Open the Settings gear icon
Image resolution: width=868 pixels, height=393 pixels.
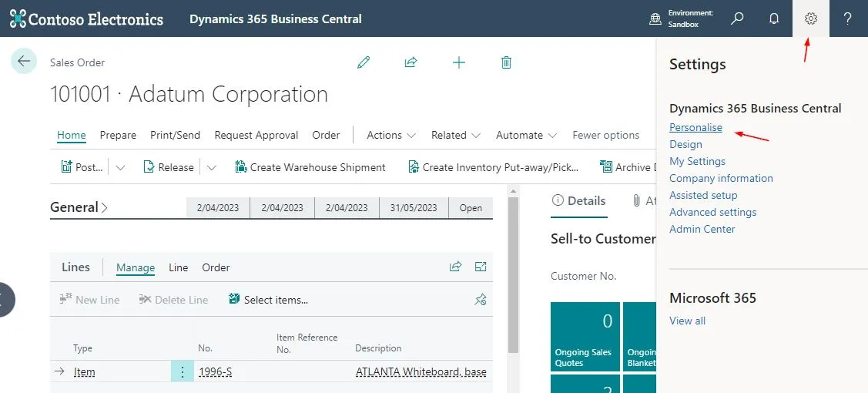tap(810, 18)
